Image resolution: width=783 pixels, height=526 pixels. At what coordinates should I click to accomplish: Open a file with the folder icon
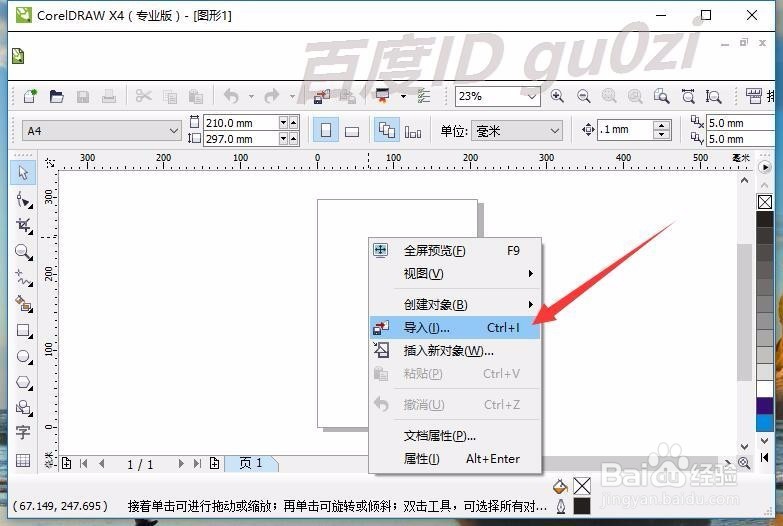(x=56, y=95)
